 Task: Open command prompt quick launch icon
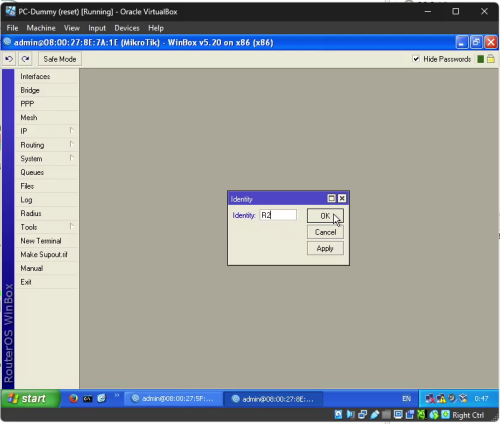pyautogui.click(x=88, y=399)
